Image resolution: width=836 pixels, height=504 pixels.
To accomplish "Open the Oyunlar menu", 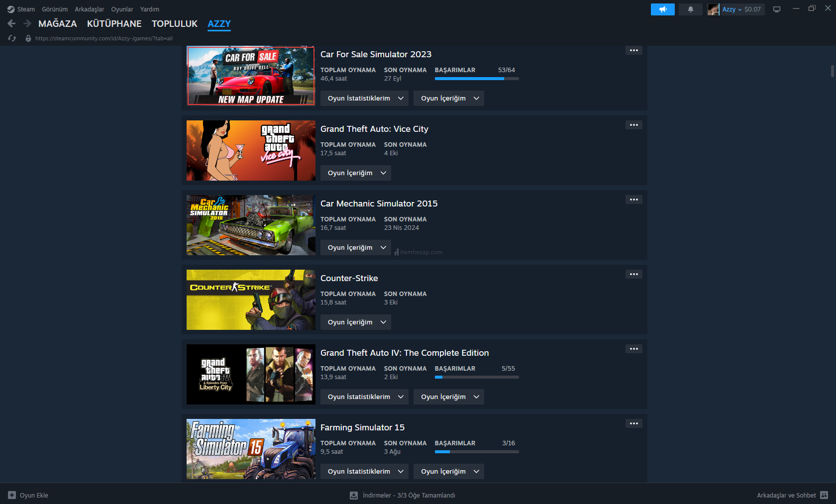I will tap(122, 9).
